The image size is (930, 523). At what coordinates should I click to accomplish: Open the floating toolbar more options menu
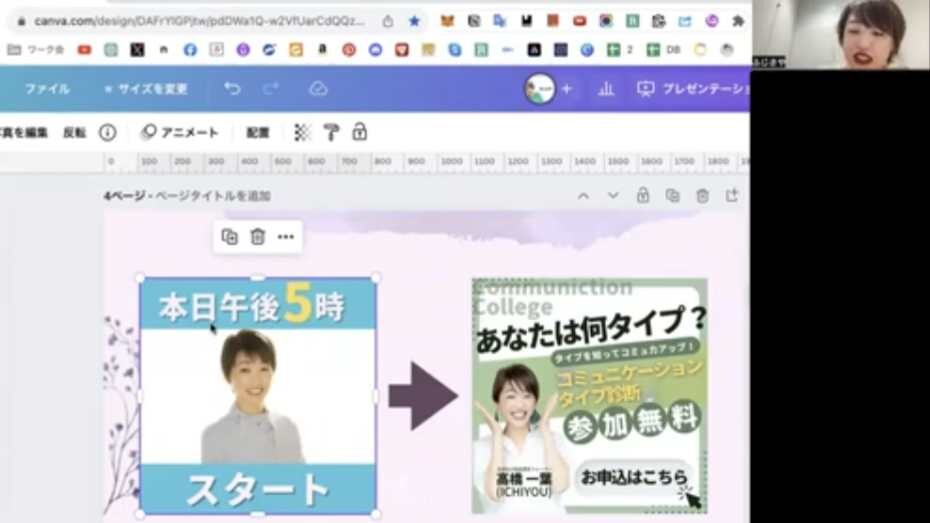[286, 237]
